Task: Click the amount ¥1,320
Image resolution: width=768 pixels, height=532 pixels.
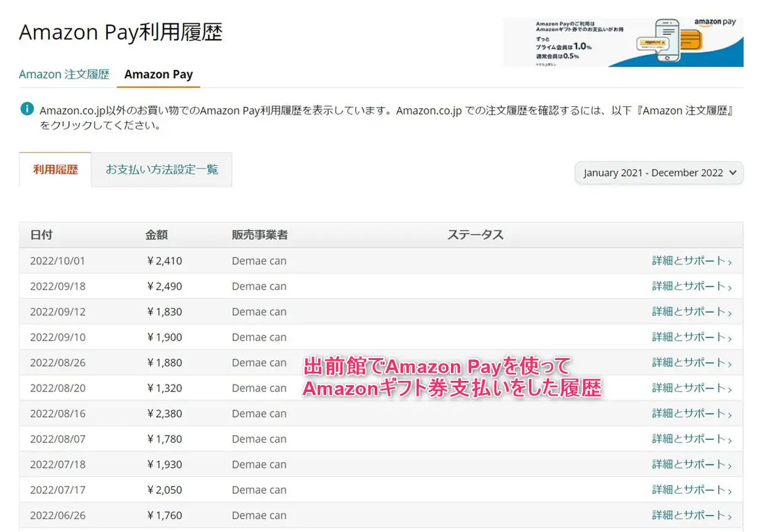Action: [164, 388]
